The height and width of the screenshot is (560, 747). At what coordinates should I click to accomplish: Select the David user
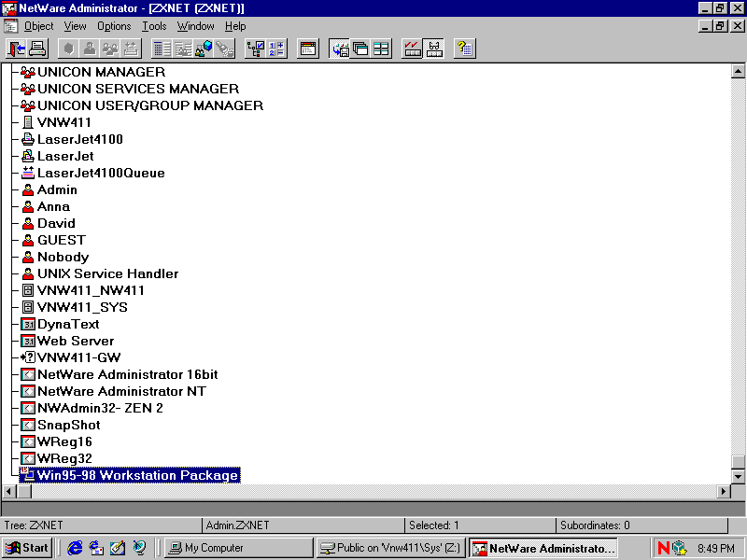point(49,223)
